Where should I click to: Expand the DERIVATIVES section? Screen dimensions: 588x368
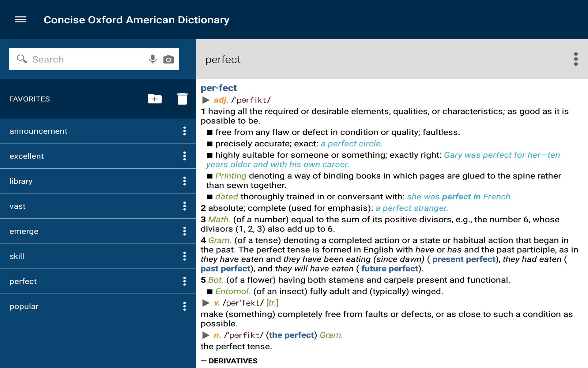(x=232, y=361)
